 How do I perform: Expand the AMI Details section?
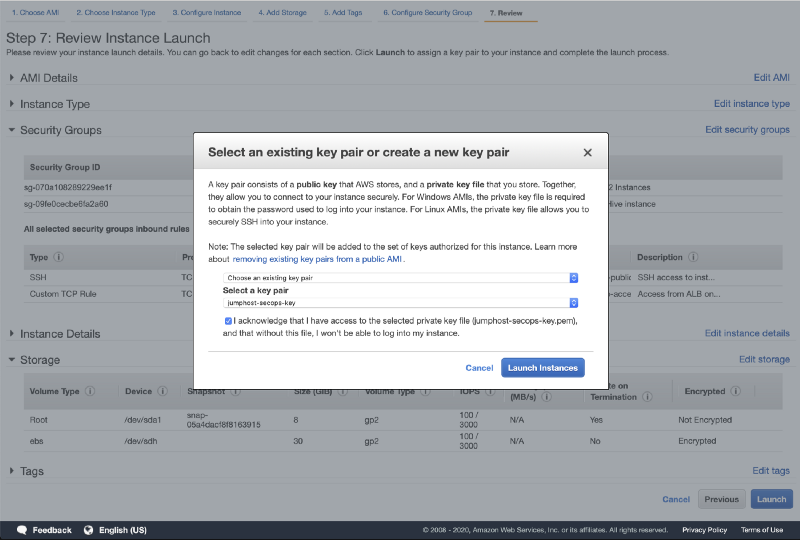click(x=12, y=78)
